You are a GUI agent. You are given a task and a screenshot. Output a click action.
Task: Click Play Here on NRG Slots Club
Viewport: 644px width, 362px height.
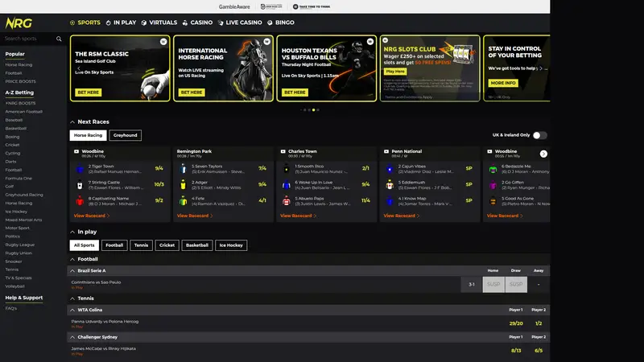click(395, 72)
